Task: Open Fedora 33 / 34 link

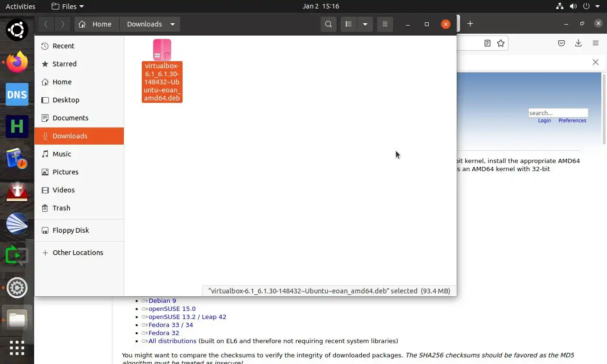Action: tap(171, 325)
